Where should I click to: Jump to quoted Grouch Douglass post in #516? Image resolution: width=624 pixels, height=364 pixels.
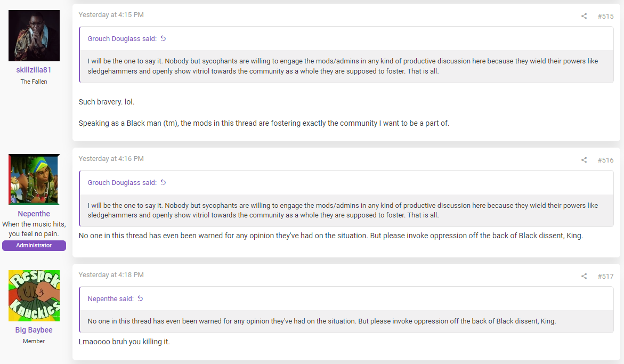(x=163, y=183)
